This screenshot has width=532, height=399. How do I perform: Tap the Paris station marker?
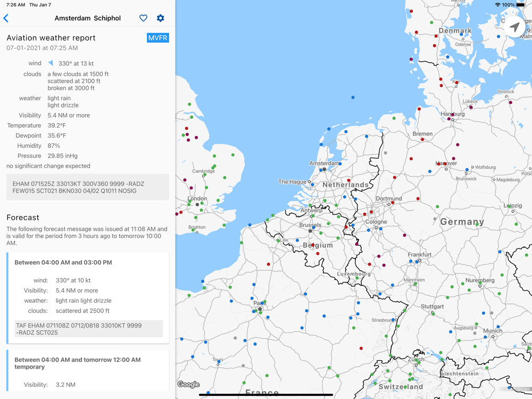(260, 309)
